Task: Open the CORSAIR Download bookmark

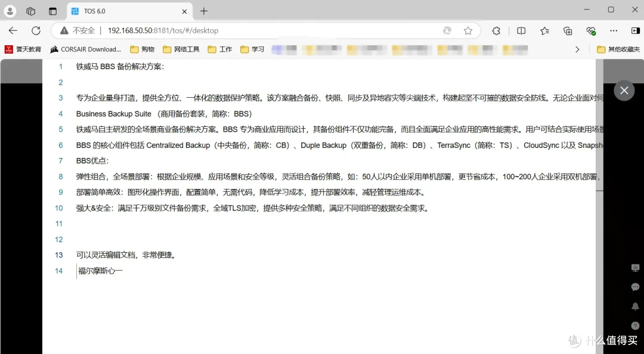Action: (85, 49)
